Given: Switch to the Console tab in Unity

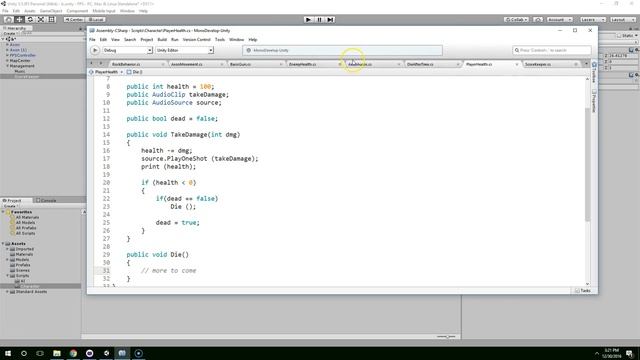Looking at the screenshot, I should pos(46,200).
